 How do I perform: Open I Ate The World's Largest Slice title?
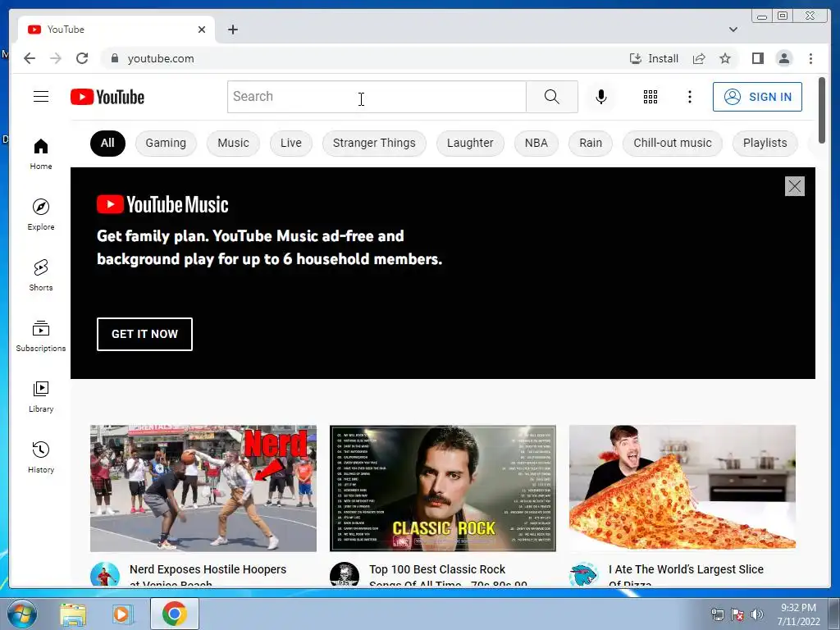tap(686, 575)
